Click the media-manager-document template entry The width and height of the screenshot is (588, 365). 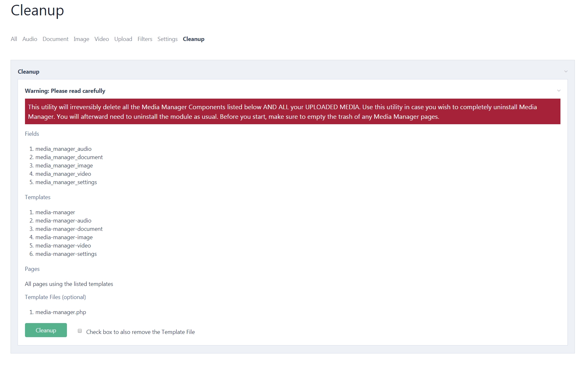(x=69, y=229)
